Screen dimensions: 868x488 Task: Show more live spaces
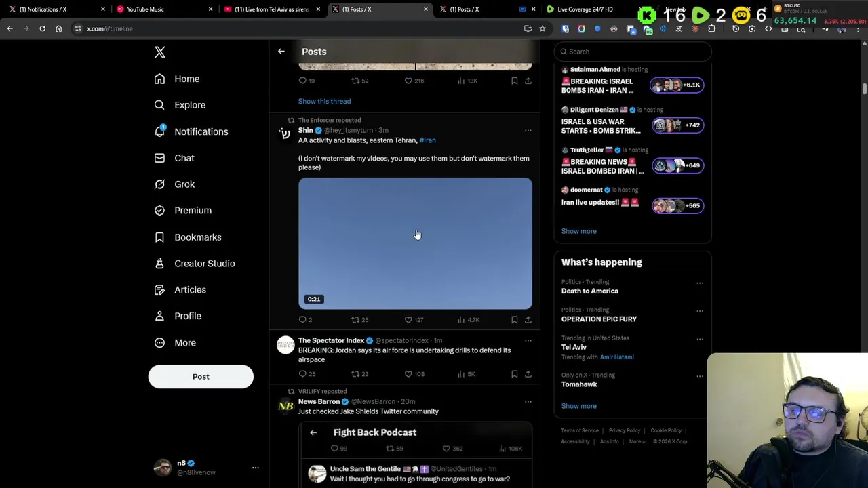[x=578, y=231]
